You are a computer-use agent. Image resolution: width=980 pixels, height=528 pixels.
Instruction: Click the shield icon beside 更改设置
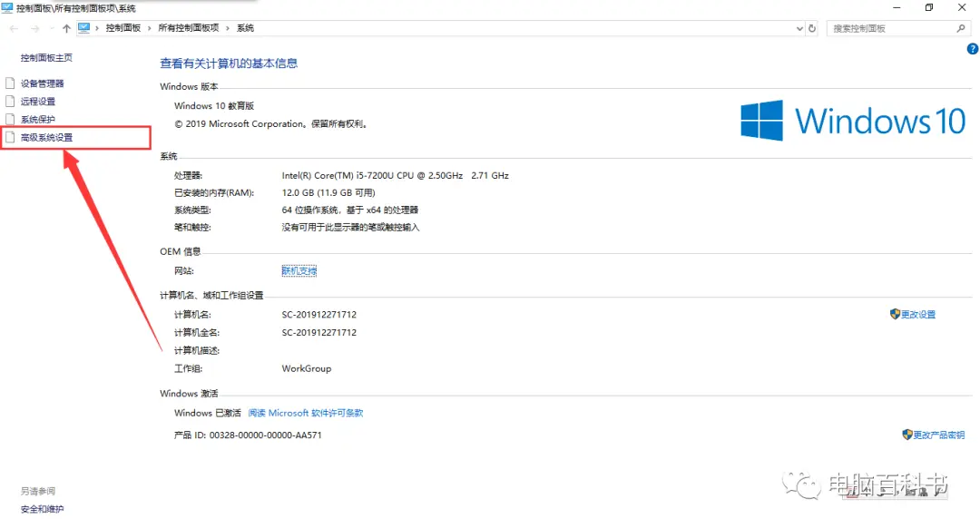click(895, 314)
